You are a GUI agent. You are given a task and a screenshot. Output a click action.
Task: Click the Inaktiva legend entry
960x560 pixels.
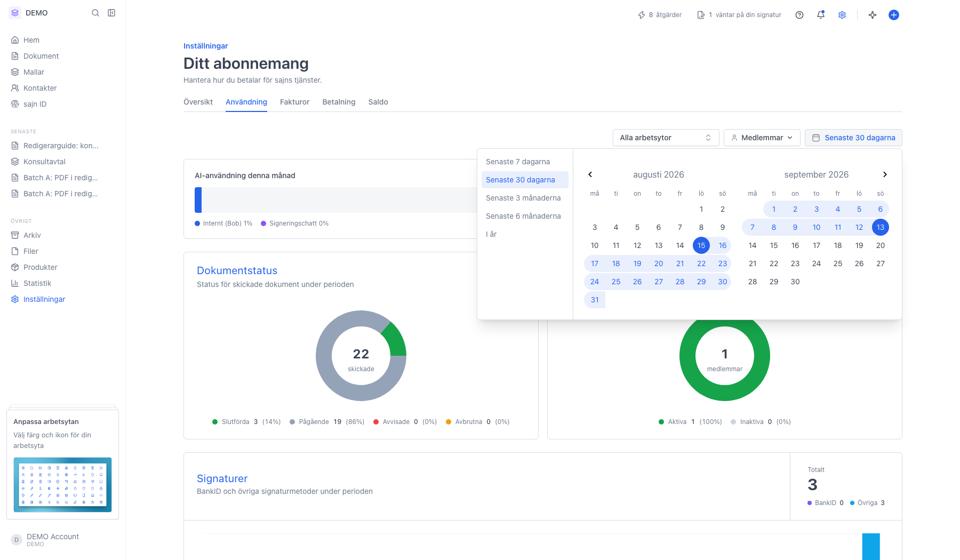[x=761, y=422]
